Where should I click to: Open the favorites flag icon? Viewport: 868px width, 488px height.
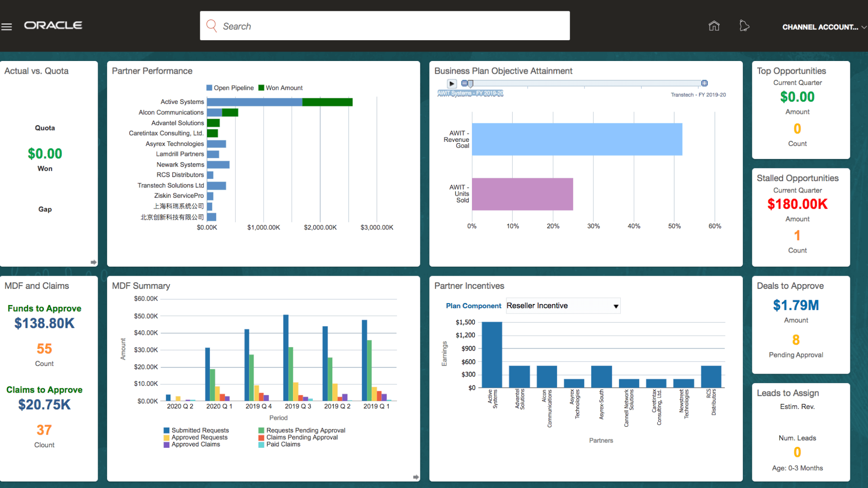[744, 26]
